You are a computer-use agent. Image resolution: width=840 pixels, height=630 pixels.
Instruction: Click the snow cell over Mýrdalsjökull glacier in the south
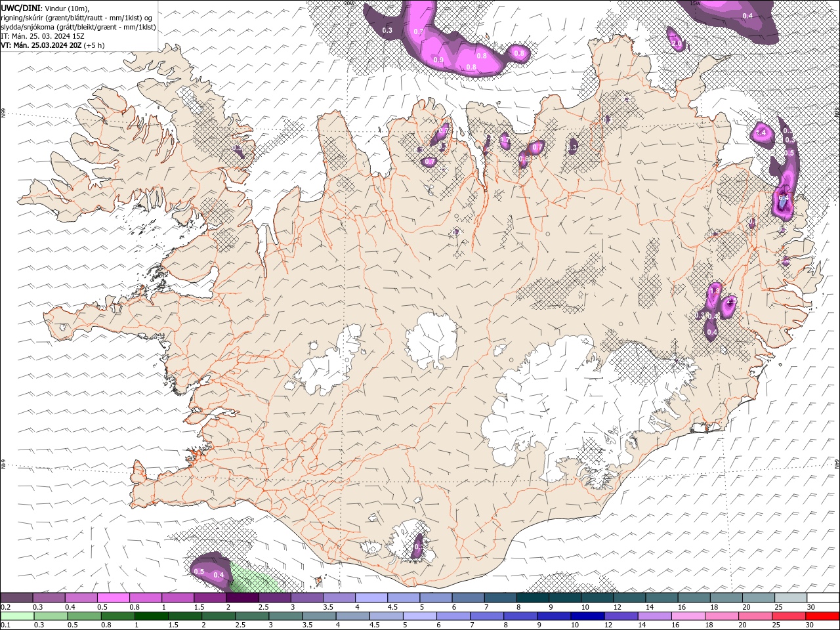click(417, 546)
